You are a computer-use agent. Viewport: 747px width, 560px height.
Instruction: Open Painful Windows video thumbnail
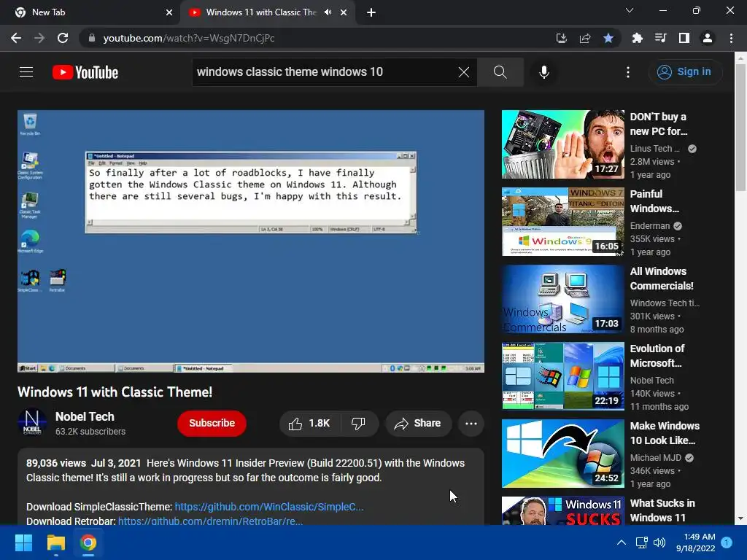click(562, 222)
